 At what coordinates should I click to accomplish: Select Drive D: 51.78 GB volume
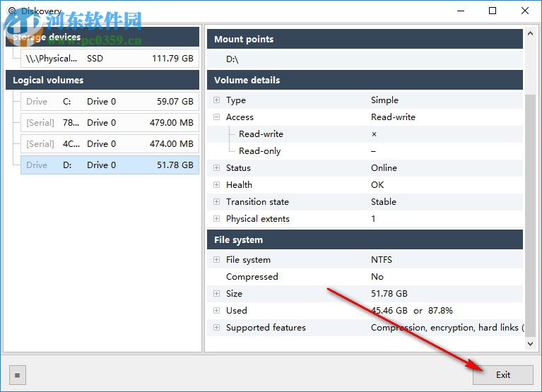(x=110, y=165)
